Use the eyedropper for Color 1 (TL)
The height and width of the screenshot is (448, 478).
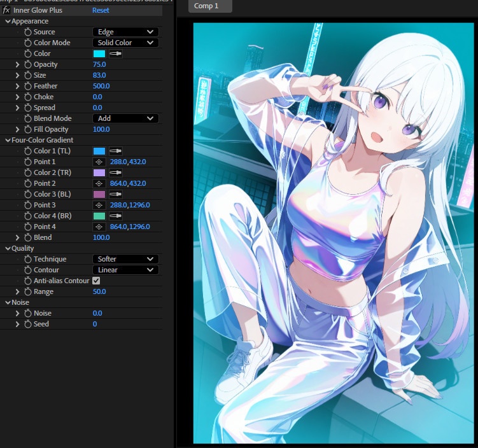116,151
